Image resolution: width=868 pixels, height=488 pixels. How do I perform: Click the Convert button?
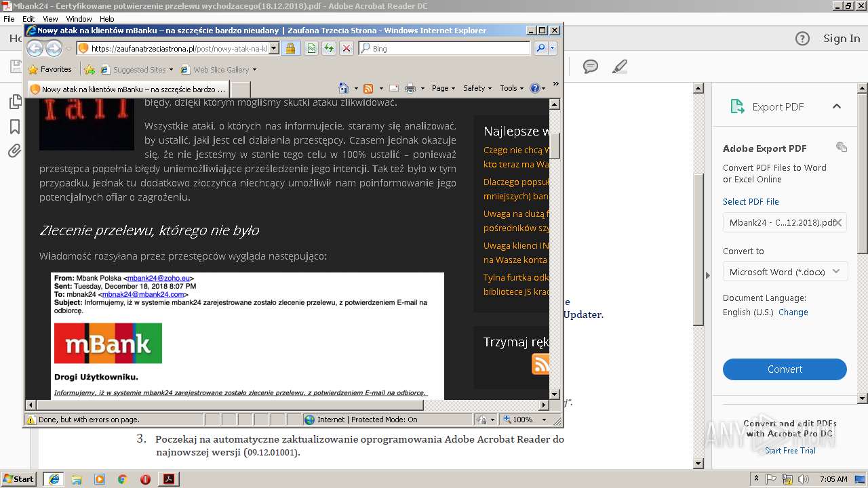tap(785, 369)
